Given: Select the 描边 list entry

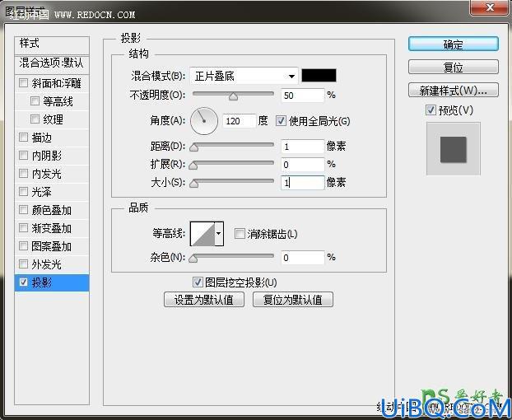Looking at the screenshot, I should click(52, 138).
